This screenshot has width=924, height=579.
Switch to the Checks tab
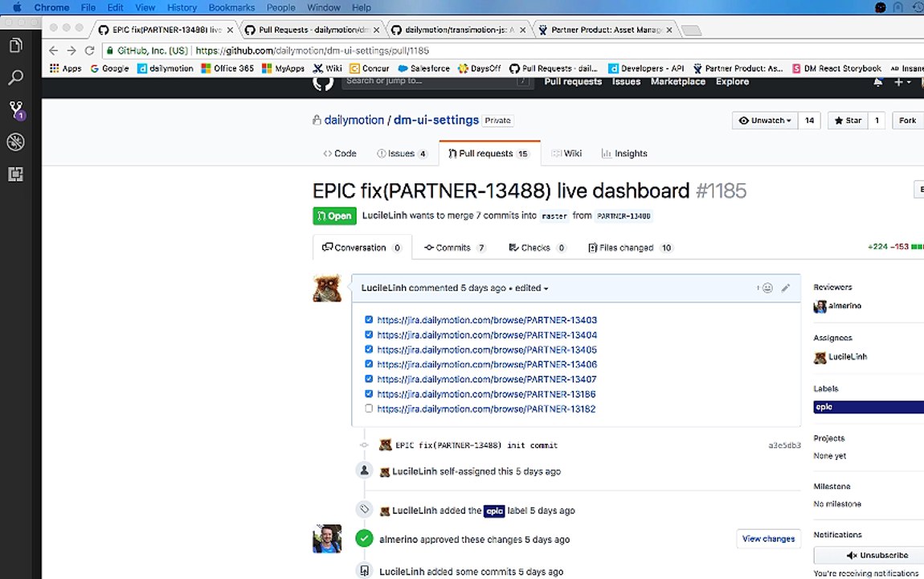coord(538,248)
